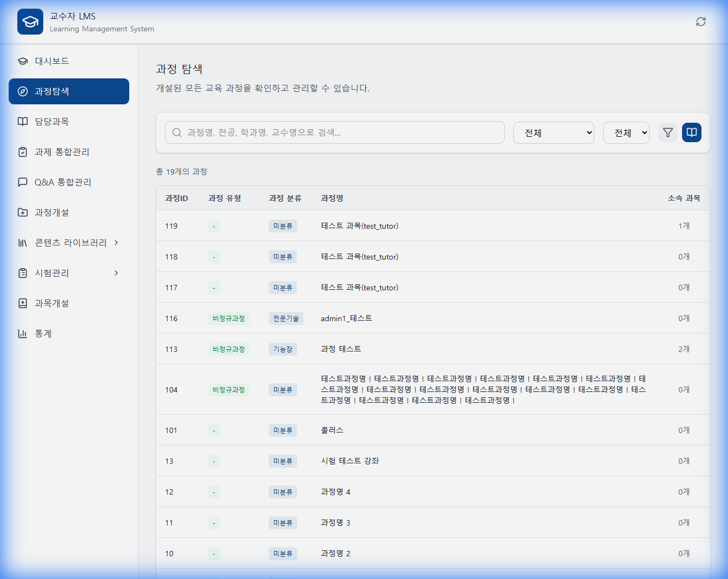This screenshot has height=579, width=728.
Task: Click the refresh icon in the header
Action: (x=701, y=21)
